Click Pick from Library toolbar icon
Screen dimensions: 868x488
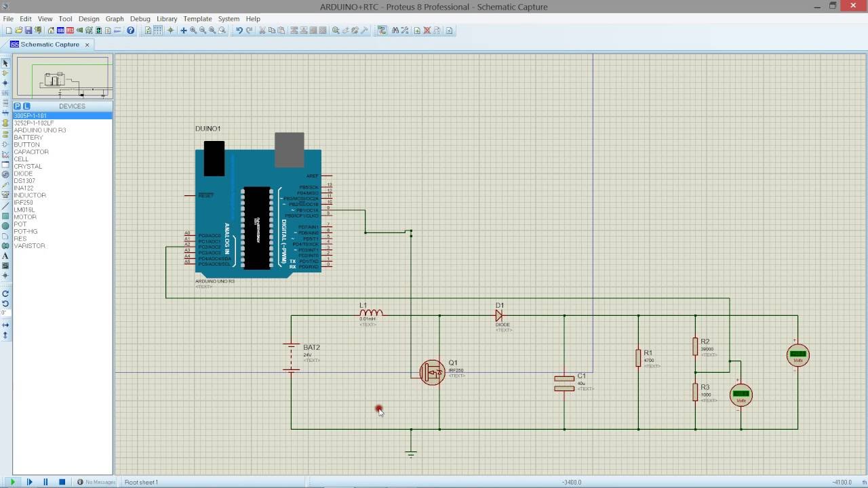click(336, 30)
